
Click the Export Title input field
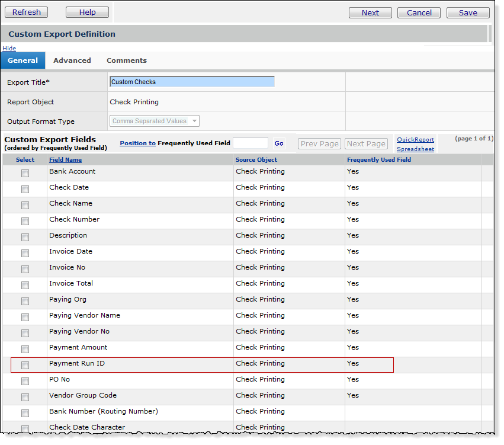point(192,82)
